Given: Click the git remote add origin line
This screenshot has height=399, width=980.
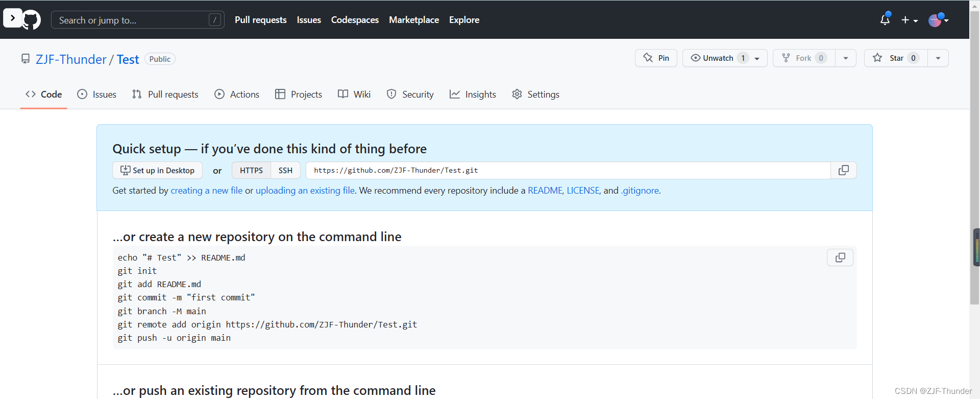Looking at the screenshot, I should (267, 324).
